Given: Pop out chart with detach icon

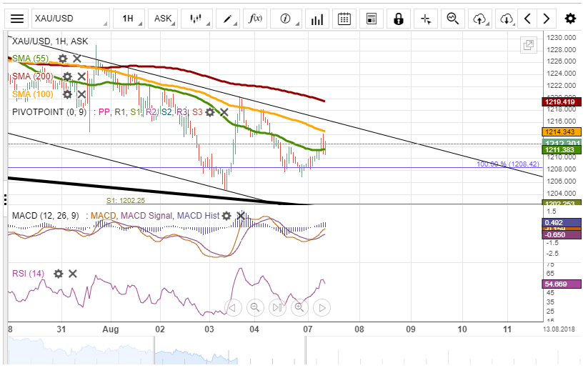Looking at the screenshot, I should click(529, 46).
